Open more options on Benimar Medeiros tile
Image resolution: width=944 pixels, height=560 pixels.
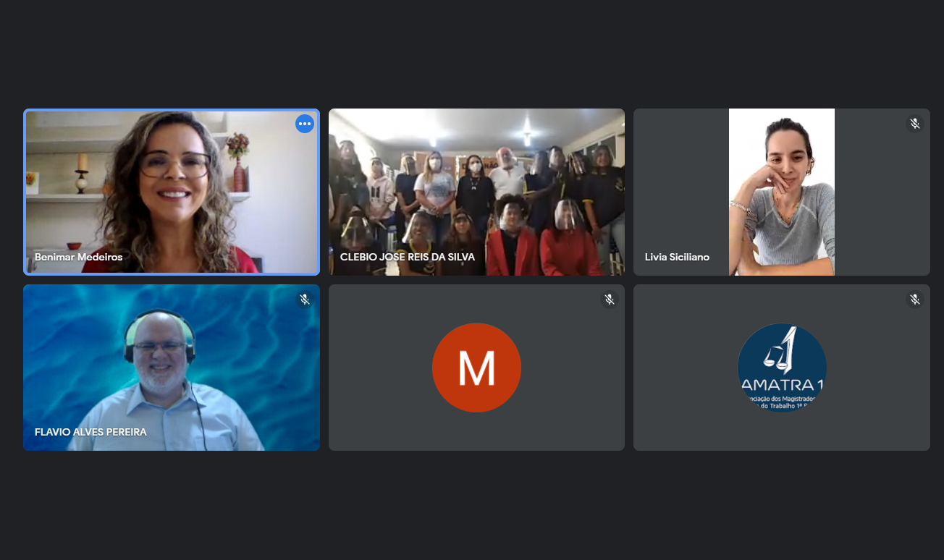click(x=305, y=124)
